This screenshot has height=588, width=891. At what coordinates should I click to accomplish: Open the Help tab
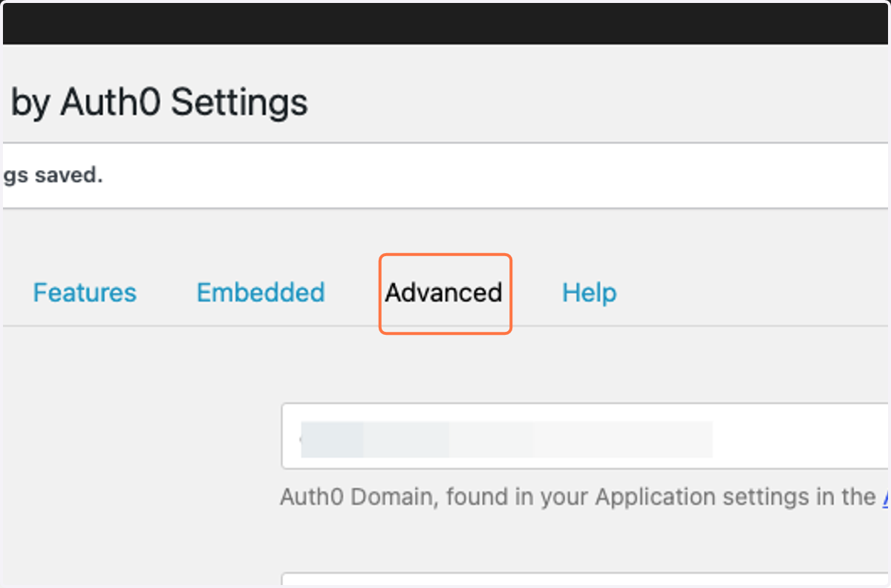pos(590,293)
